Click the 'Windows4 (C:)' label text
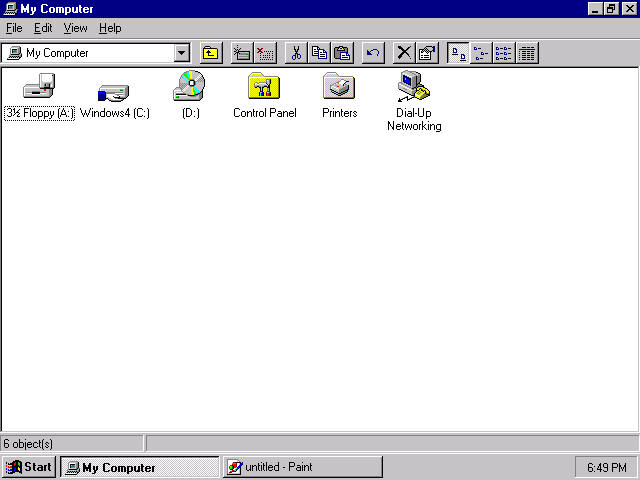 tap(115, 113)
